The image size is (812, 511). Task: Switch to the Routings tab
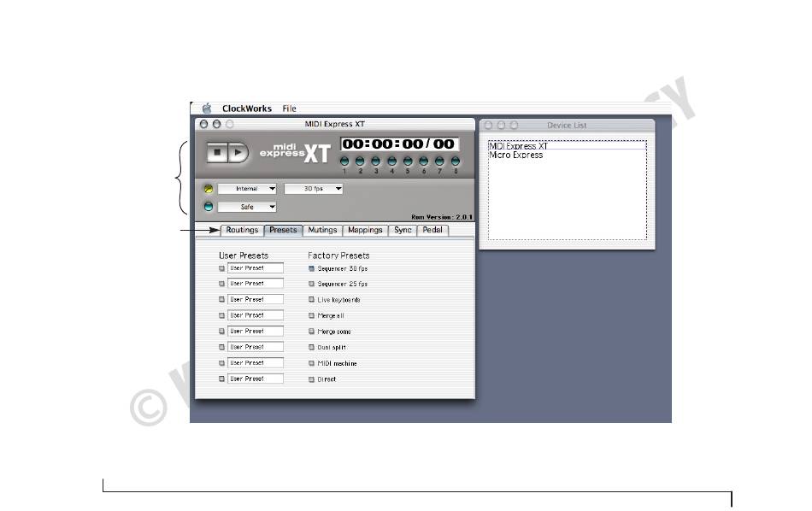242,230
